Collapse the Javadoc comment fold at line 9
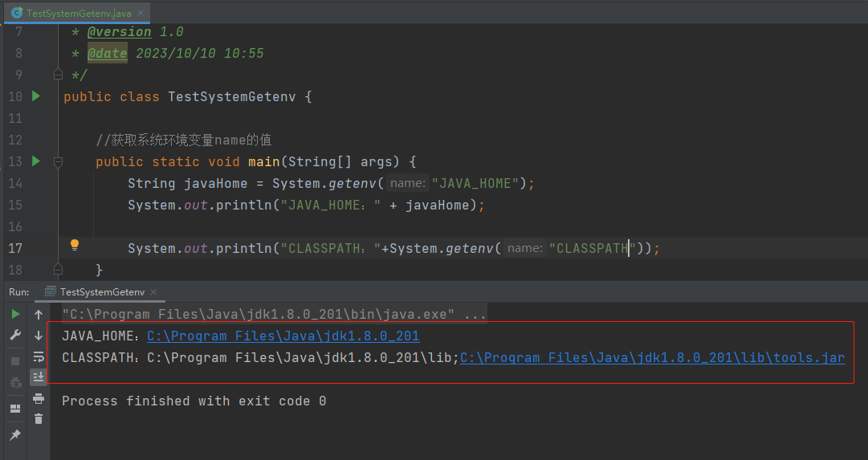The image size is (868, 460). [x=58, y=74]
